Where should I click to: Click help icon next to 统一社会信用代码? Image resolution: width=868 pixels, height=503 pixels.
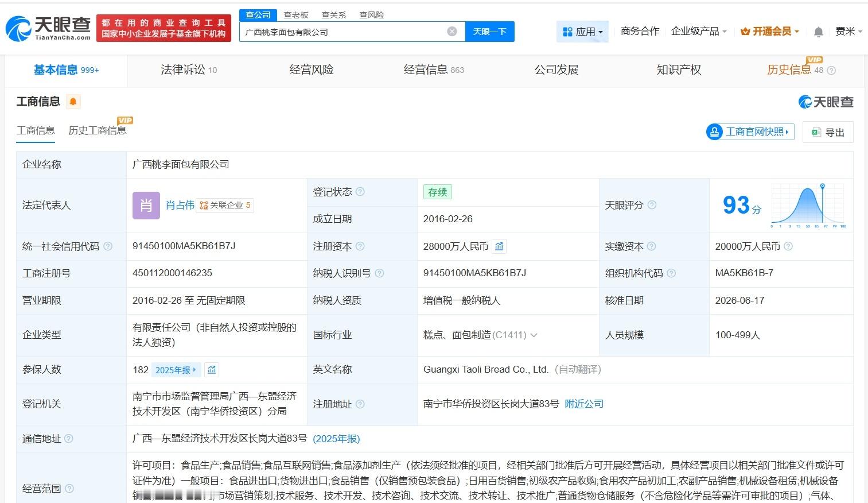(107, 246)
